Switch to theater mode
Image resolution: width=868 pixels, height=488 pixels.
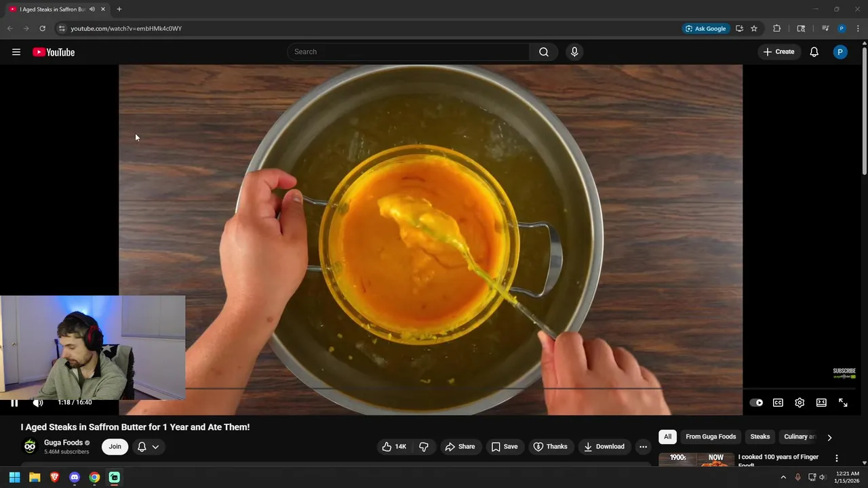[821, 403]
